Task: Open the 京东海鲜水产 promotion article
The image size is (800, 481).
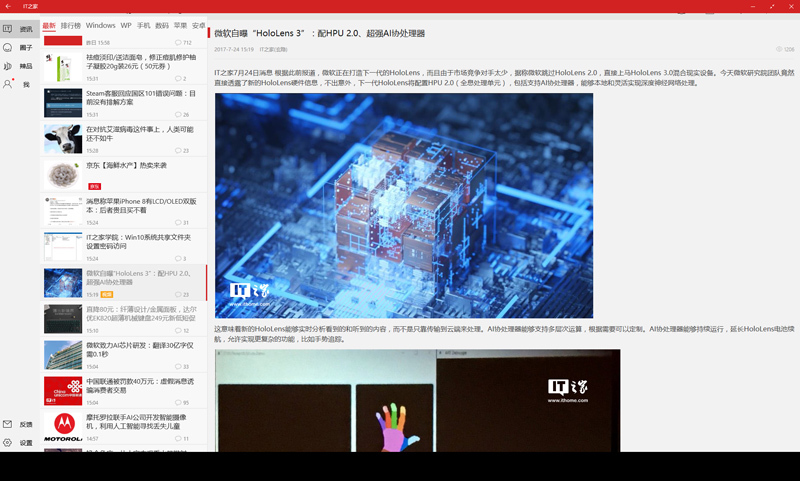Action: (x=126, y=165)
